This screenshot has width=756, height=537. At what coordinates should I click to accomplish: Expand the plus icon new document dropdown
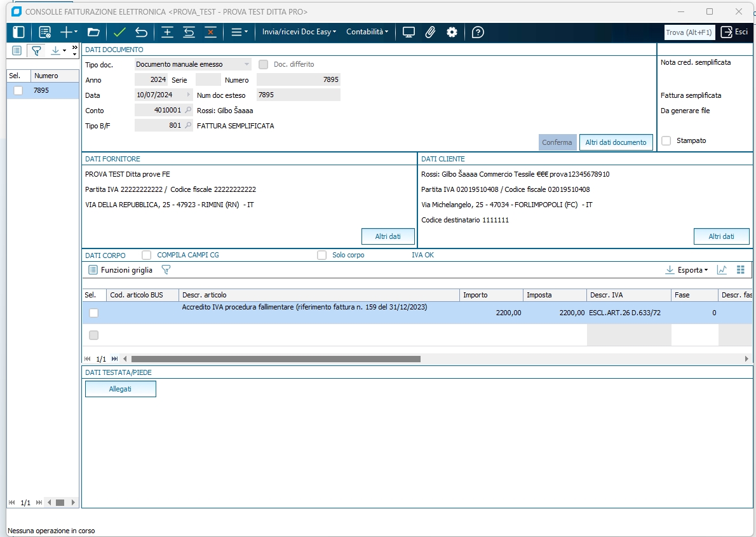69,32
